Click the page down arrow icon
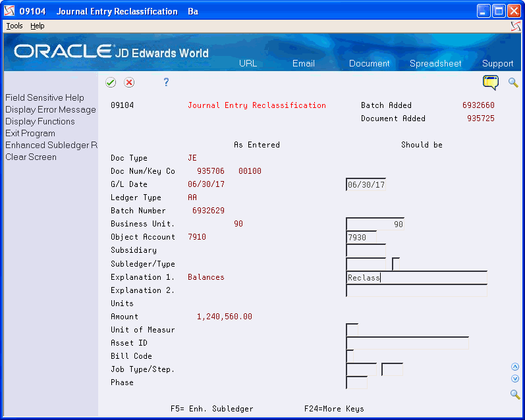The image size is (525, 420). (x=515, y=379)
